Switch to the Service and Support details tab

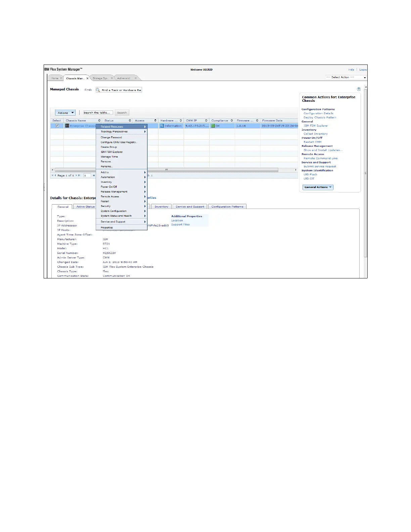pyautogui.click(x=190, y=207)
